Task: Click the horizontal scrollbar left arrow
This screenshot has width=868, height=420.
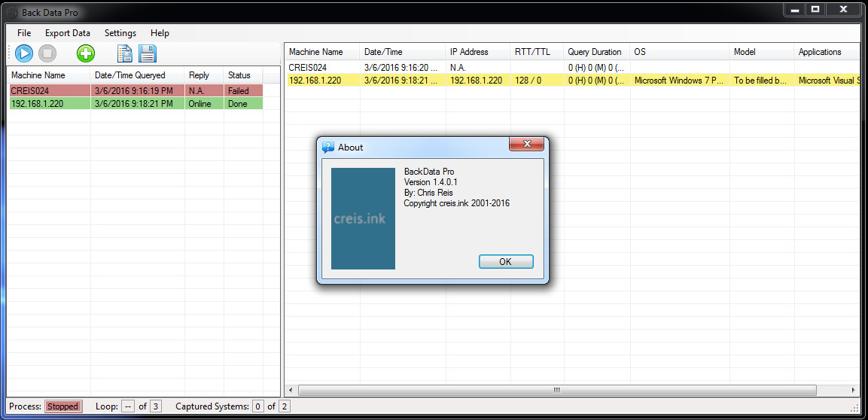Action: click(x=290, y=390)
